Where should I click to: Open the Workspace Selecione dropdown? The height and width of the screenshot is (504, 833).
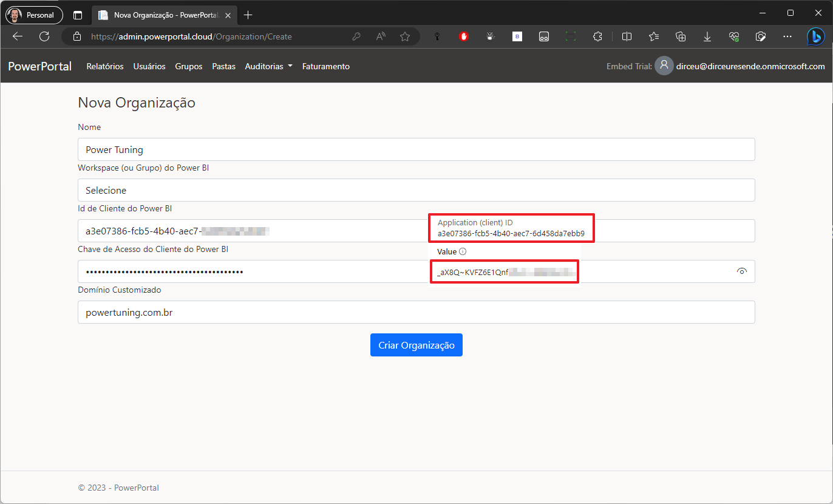[416, 190]
